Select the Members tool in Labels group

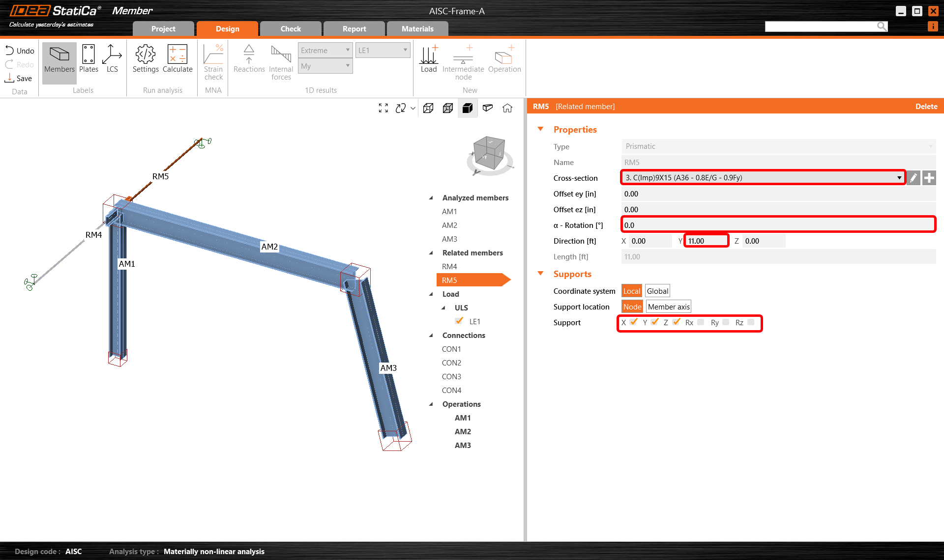pos(59,60)
